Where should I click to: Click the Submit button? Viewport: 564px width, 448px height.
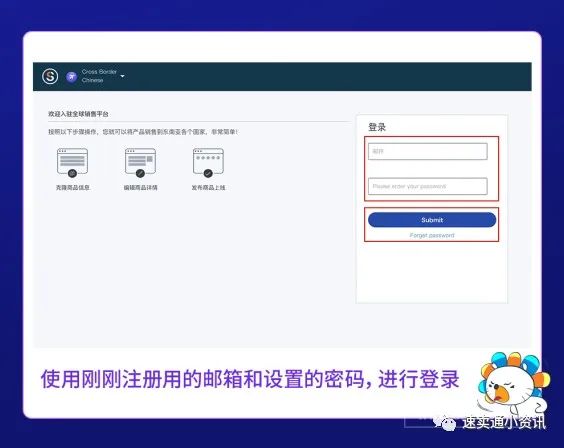(432, 220)
